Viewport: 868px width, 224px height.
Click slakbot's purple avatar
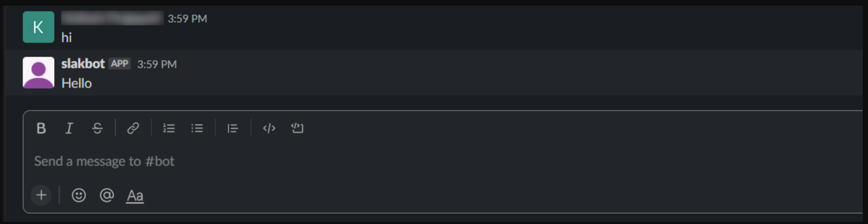39,73
